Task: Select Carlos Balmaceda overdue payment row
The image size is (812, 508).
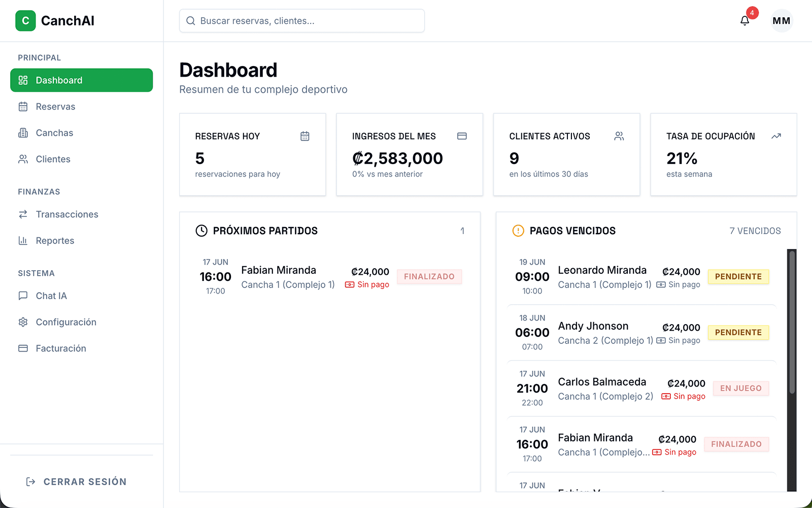Action: 642,388
